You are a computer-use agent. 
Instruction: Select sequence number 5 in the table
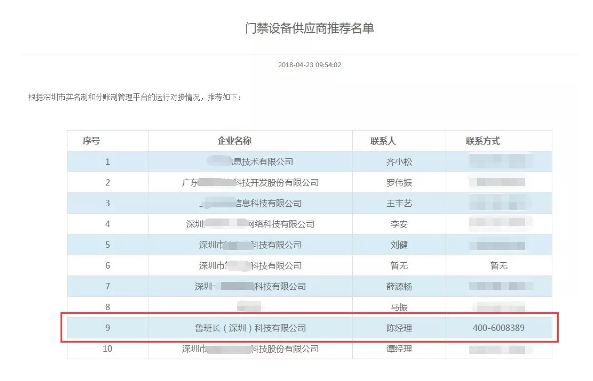pos(107,245)
